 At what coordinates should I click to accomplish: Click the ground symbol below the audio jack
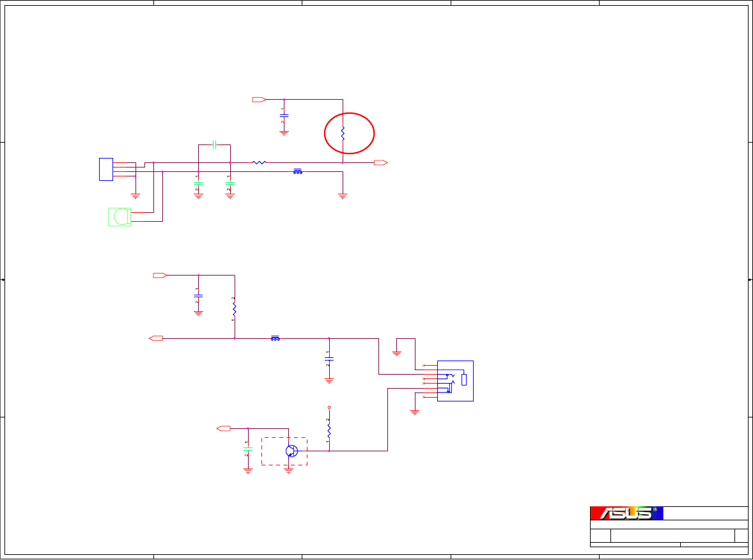point(415,412)
